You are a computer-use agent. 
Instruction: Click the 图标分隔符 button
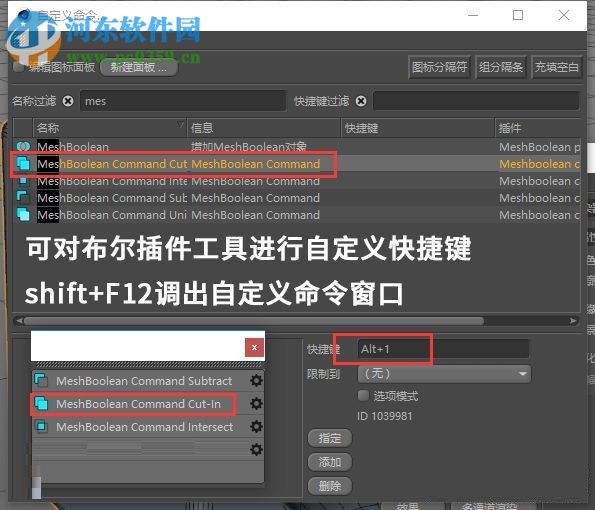coord(439,67)
